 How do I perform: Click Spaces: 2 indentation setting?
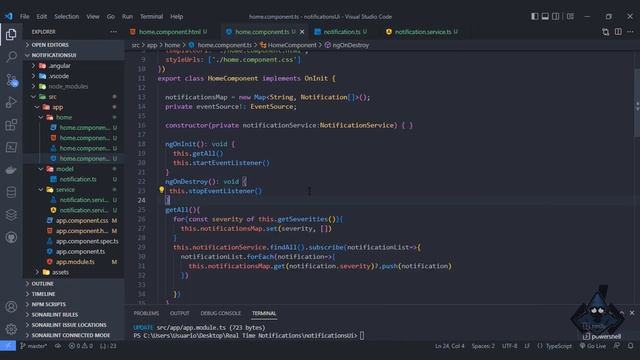(x=483, y=346)
